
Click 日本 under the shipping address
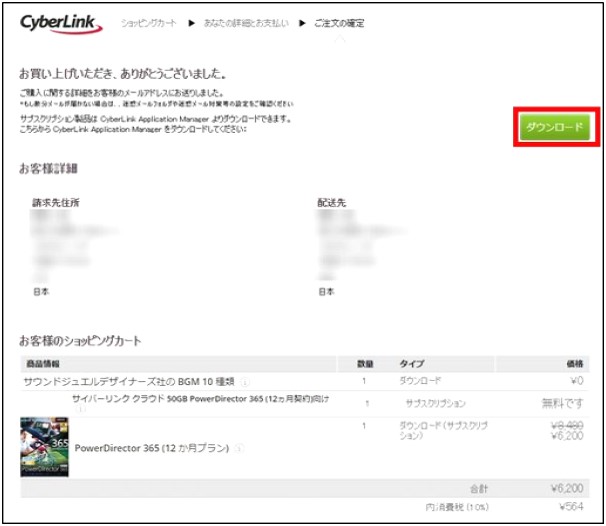coord(326,291)
